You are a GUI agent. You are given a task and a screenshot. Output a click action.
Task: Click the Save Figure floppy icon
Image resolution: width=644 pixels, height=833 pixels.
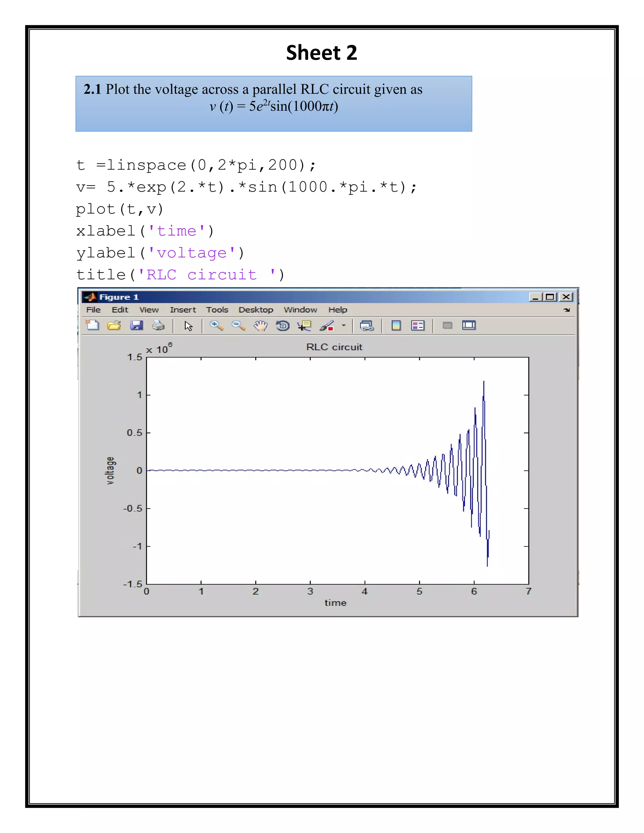[136, 325]
